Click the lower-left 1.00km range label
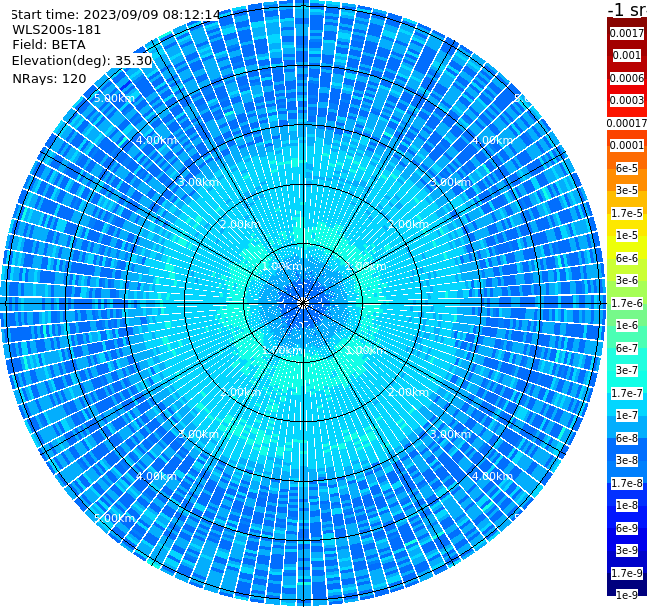Screen dimensions: 647x607 point(283,350)
